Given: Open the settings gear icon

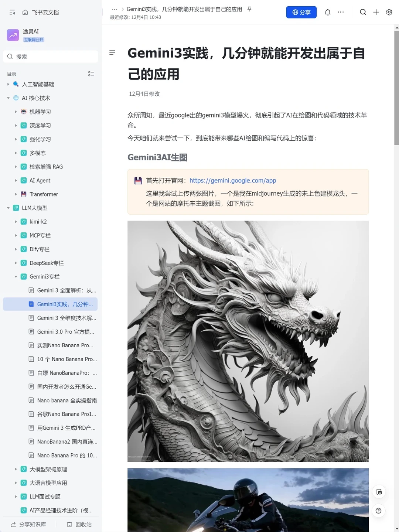Looking at the screenshot, I should click(389, 12).
